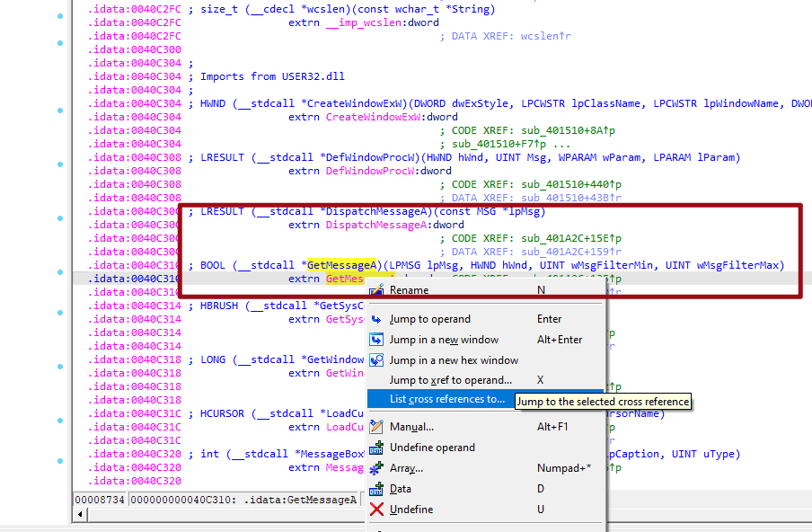Click the Data icon in context menu
This screenshot has width=812, height=532.
(376, 489)
